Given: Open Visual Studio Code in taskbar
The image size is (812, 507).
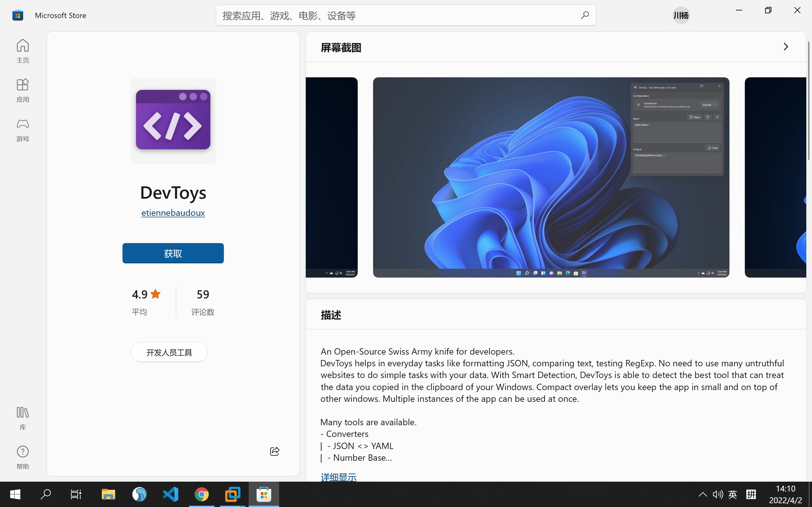Looking at the screenshot, I should (x=171, y=494).
